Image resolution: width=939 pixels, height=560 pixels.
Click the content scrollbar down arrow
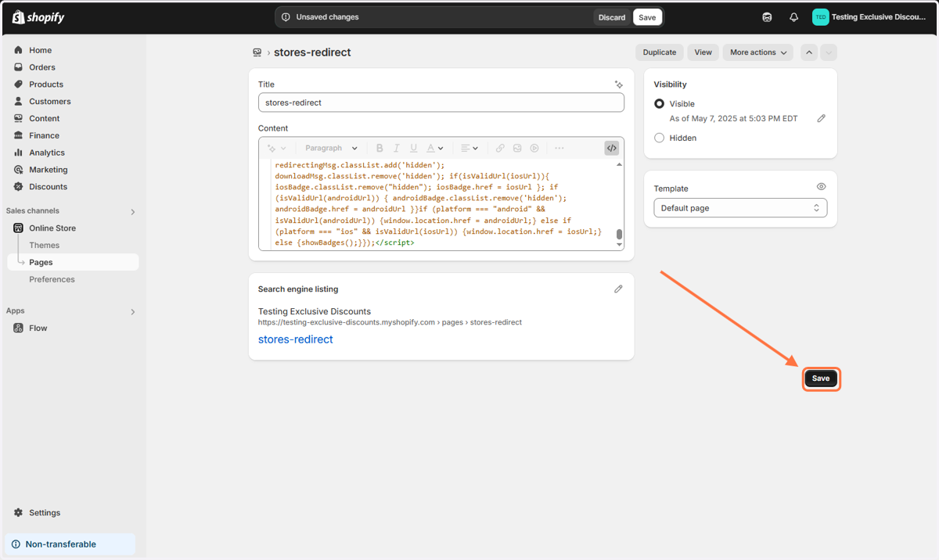[x=620, y=245]
